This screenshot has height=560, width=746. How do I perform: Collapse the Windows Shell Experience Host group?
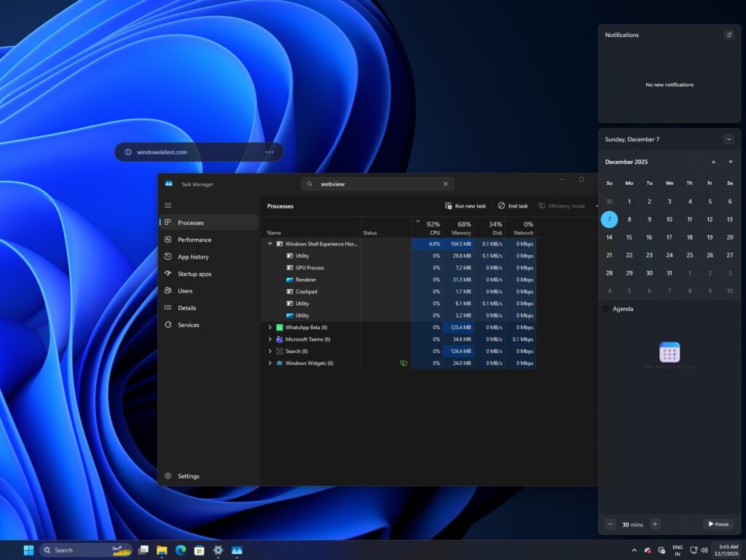pyautogui.click(x=270, y=244)
